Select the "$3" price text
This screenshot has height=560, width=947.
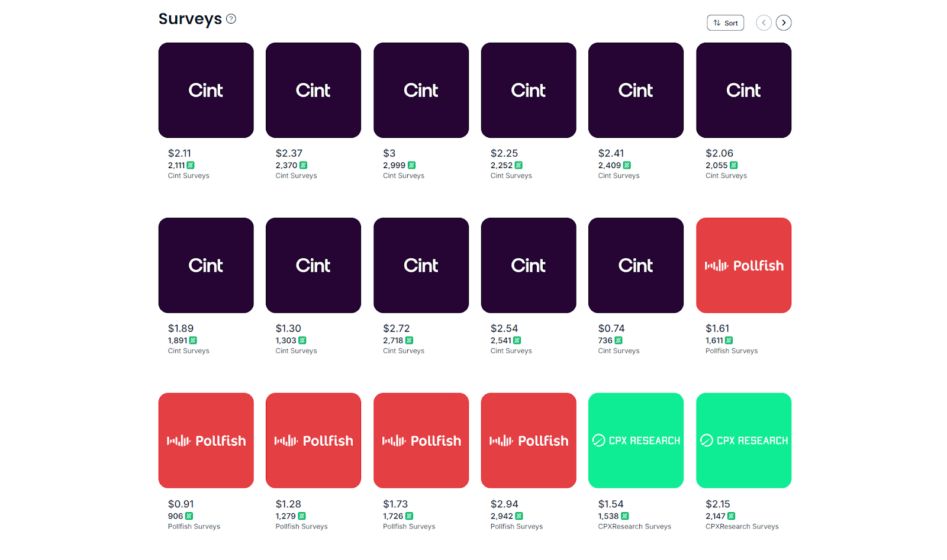point(389,153)
